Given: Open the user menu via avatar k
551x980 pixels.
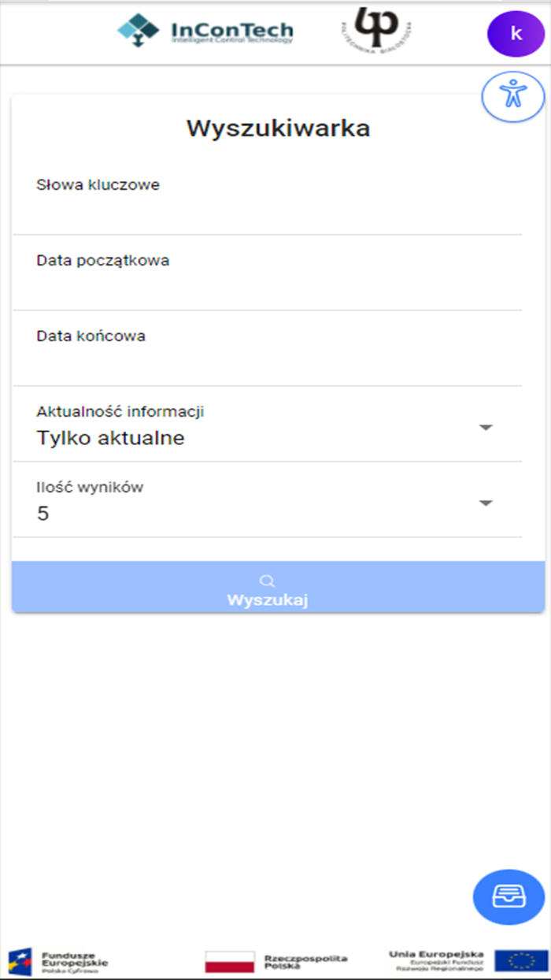Looking at the screenshot, I should (516, 34).
